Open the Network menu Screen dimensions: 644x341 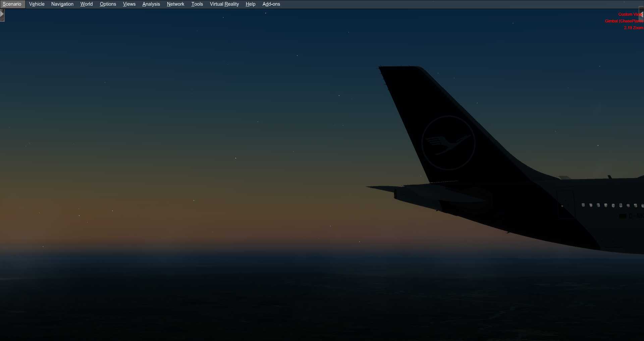click(x=175, y=4)
